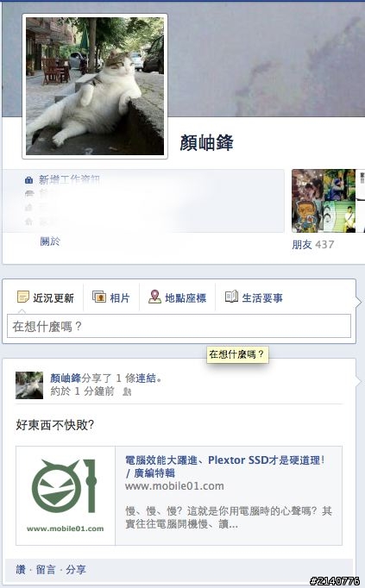Click the open book life event icon
365x588 pixels.
coord(231,297)
